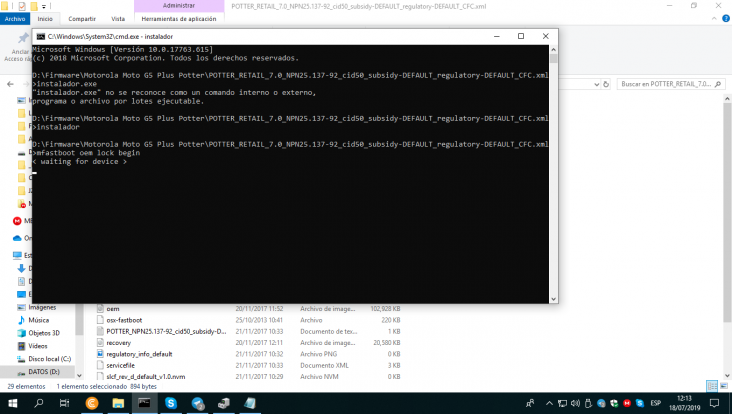The width and height of the screenshot is (732, 414).
Task: Open Skype tray icon
Action: pos(640,403)
